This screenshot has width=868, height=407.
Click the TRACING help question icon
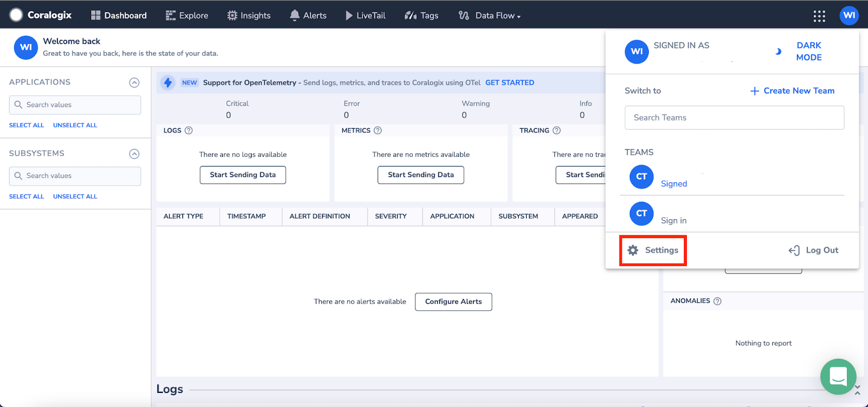tap(557, 130)
